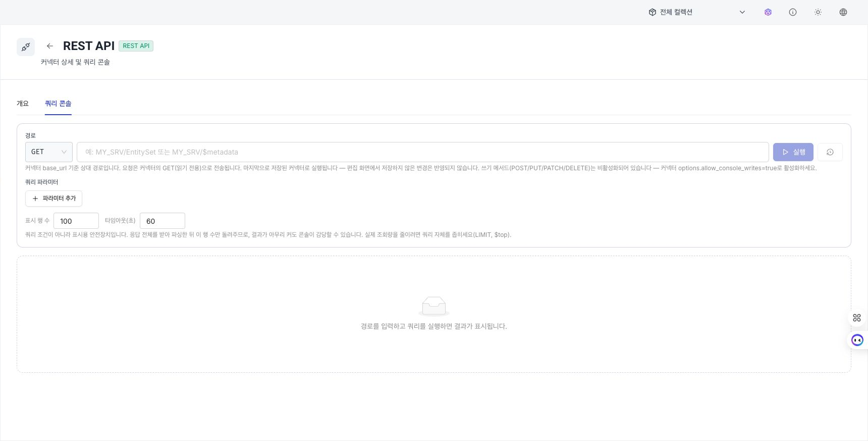Click the 실행 run button
The image size is (868, 441).
(793, 152)
